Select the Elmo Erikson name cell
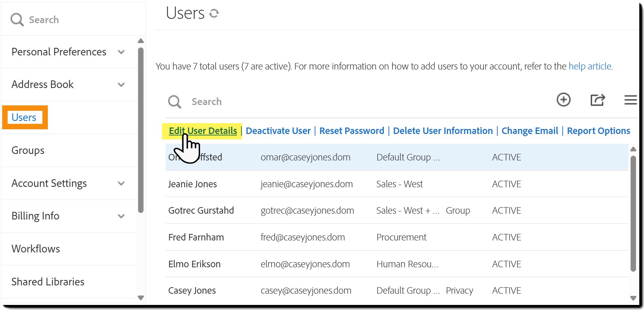This screenshot has width=644, height=310. click(194, 264)
